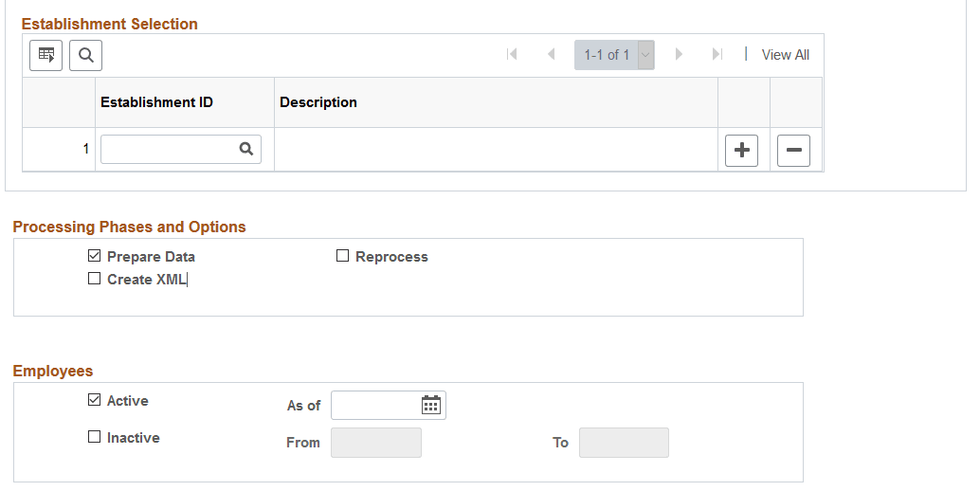This screenshot has width=980, height=491.
Task: Toggle the Active employees checkbox
Action: click(x=94, y=400)
